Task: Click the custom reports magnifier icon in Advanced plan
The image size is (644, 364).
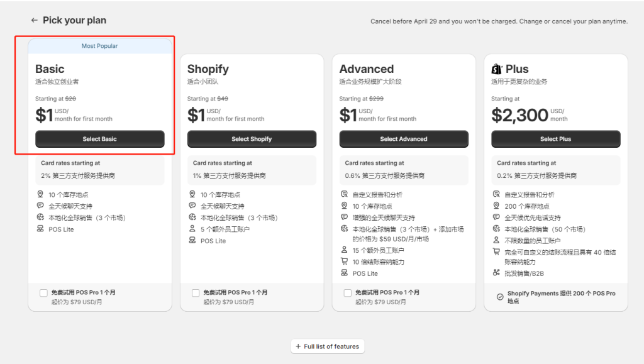Action: [344, 194]
